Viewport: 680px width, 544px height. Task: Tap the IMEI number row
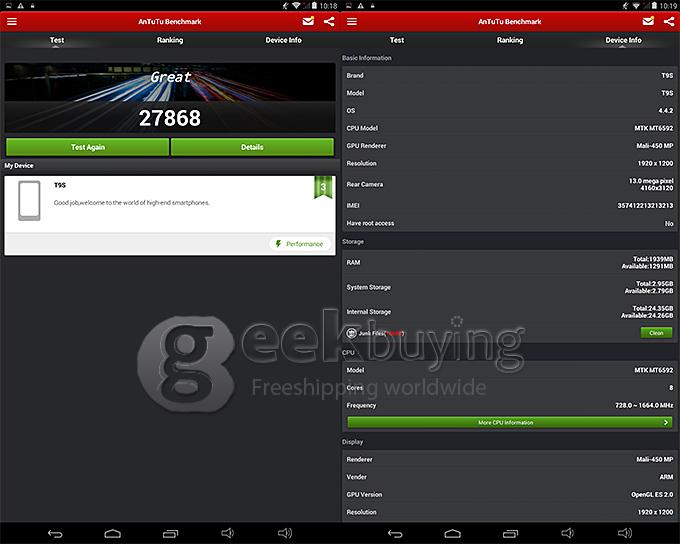click(510, 205)
